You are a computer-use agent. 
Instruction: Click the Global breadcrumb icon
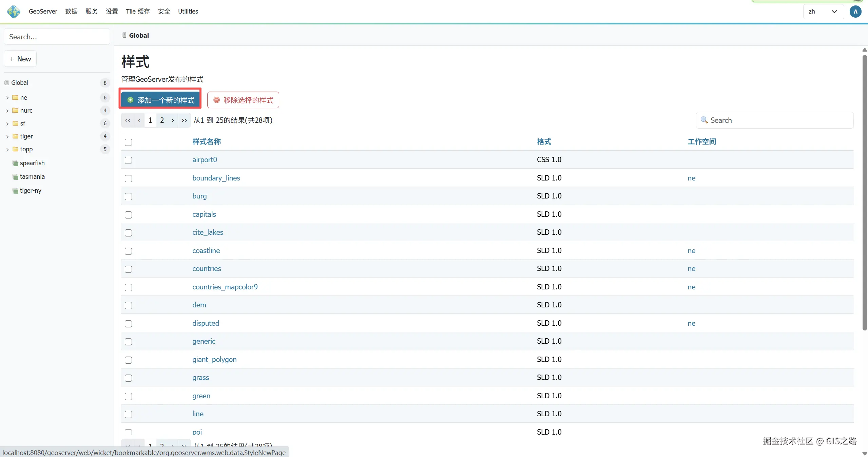click(124, 35)
